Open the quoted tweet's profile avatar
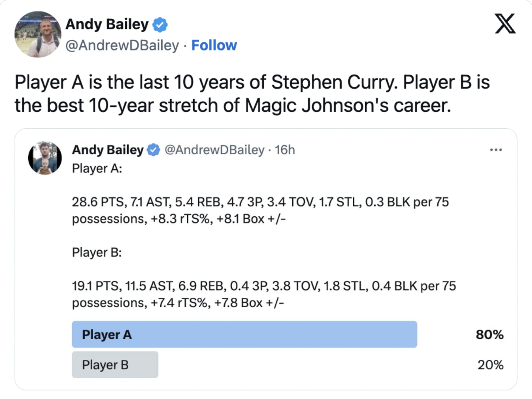The height and width of the screenshot is (399, 532). point(45,158)
